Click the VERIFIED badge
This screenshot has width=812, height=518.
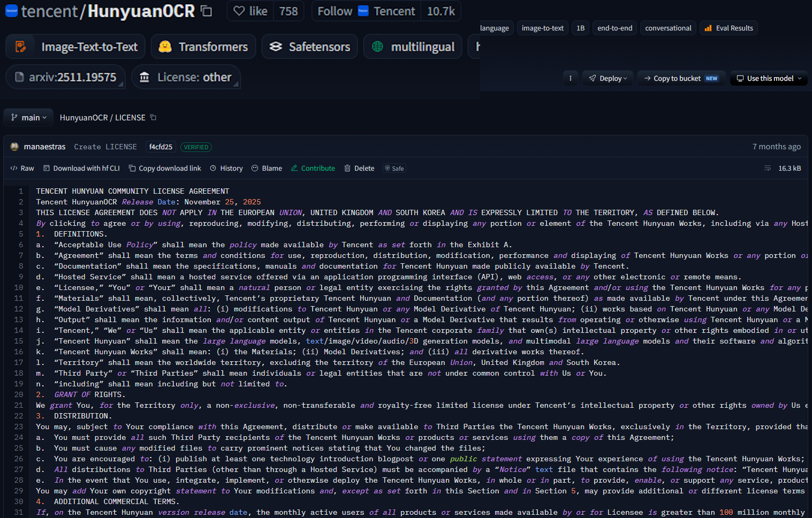(x=196, y=147)
